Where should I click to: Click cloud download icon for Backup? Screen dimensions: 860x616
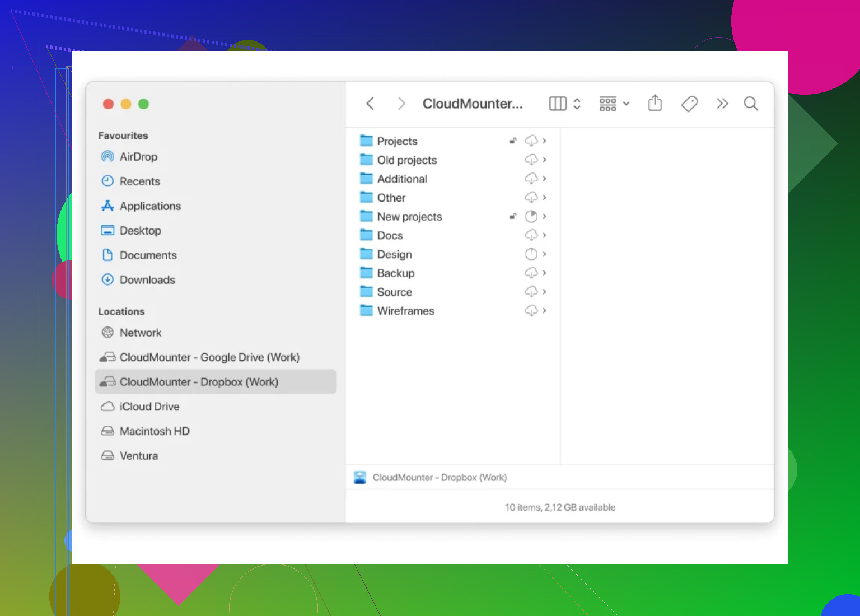(531, 273)
